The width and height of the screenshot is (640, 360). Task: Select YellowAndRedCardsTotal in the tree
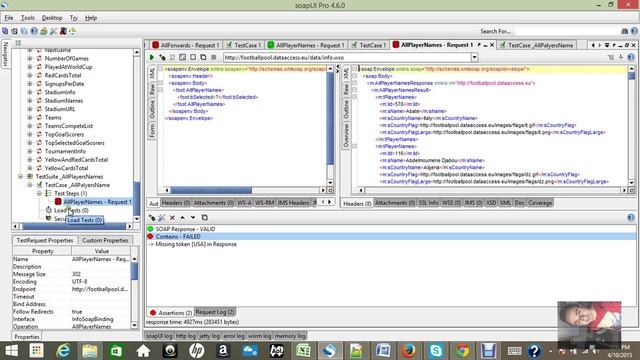[76, 160]
